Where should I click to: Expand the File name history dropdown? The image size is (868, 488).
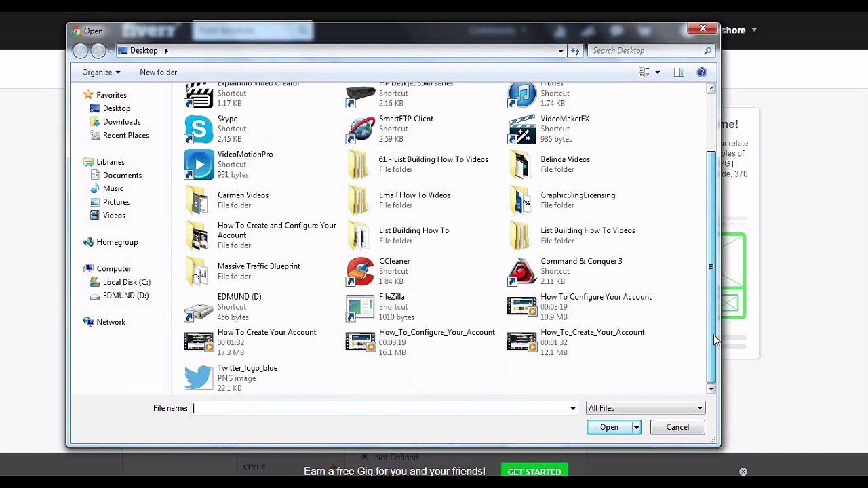pos(573,408)
